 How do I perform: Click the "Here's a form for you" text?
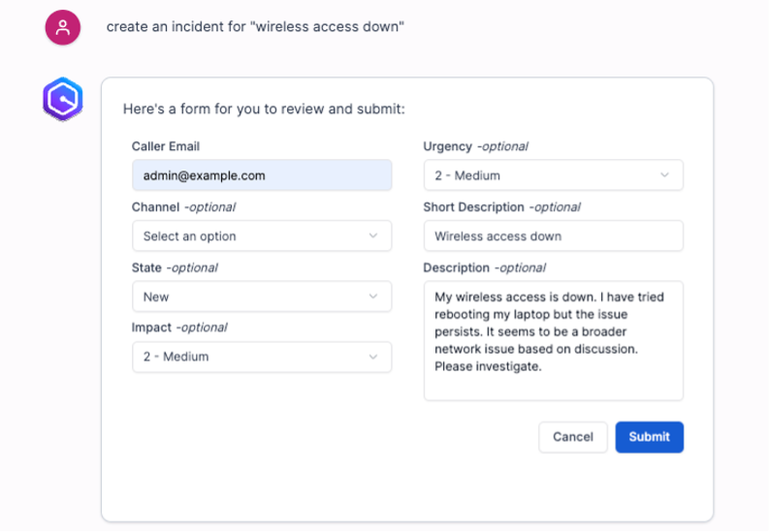point(264,109)
